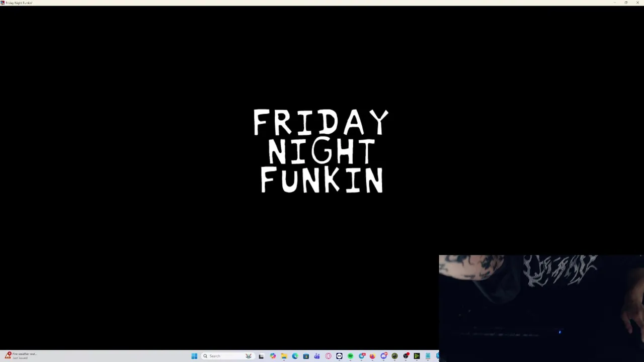Open the Windows Start menu
Viewport: 644px width, 362px height.
194,356
